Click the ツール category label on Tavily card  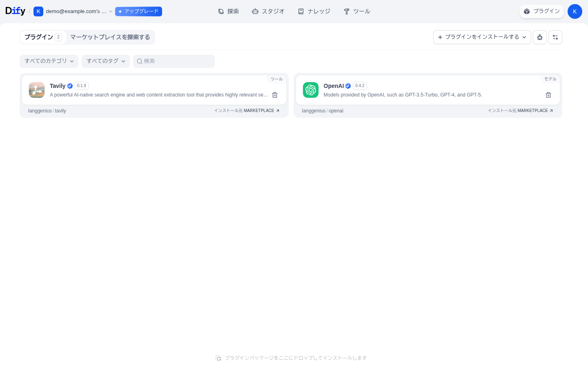pos(276,79)
